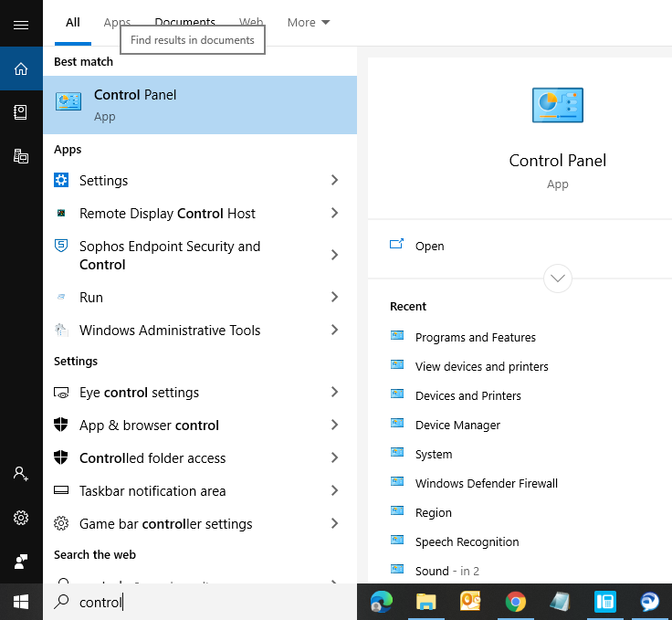Viewport: 672px width, 620px height.
Task: Open the More filter dropdown
Action: point(309,22)
